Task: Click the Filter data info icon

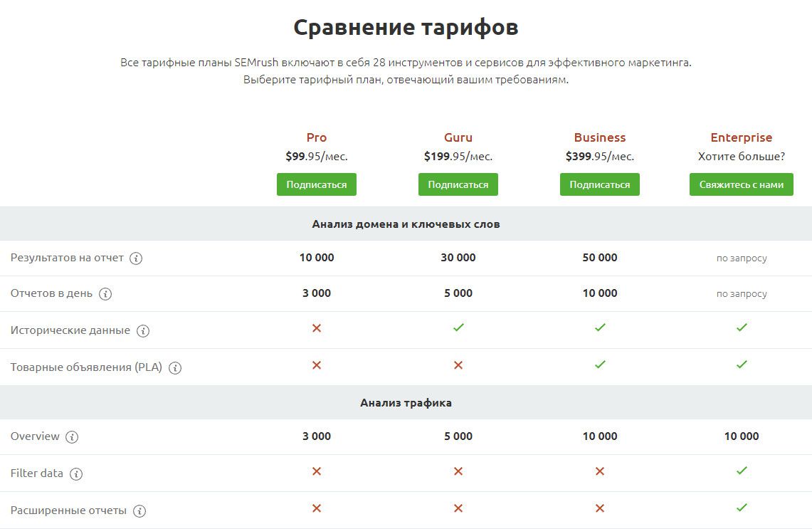Action: coord(76,473)
